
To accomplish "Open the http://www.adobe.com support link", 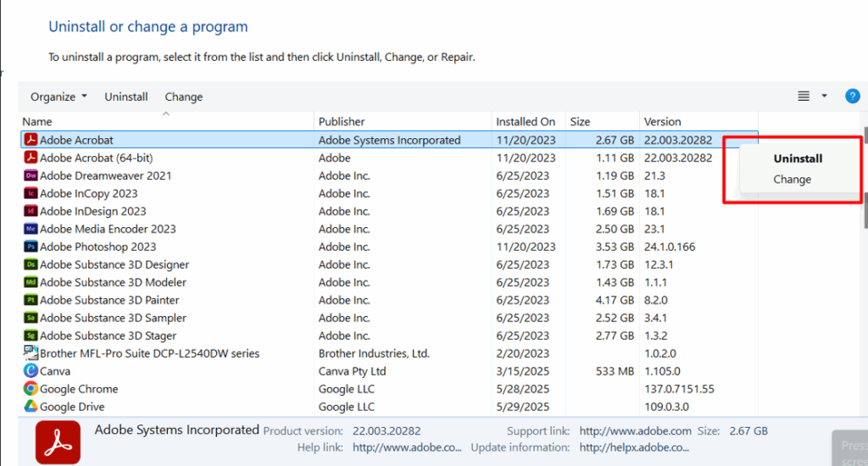I will click(x=636, y=430).
